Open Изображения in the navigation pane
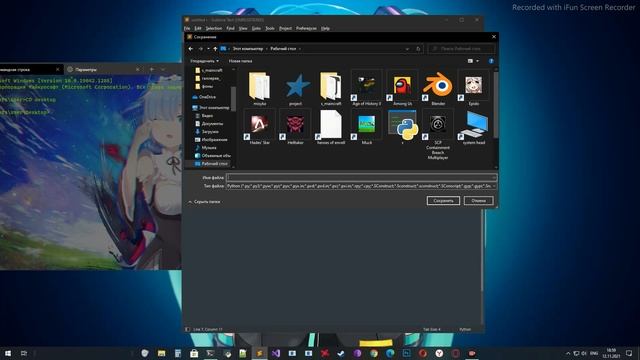Screen dimensions: 640x360 pos(213,140)
